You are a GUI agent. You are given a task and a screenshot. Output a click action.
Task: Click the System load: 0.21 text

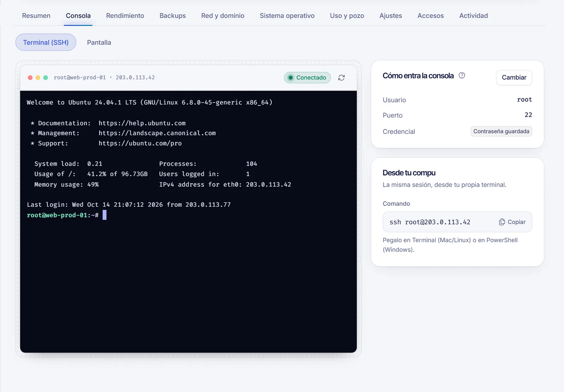pos(68,164)
